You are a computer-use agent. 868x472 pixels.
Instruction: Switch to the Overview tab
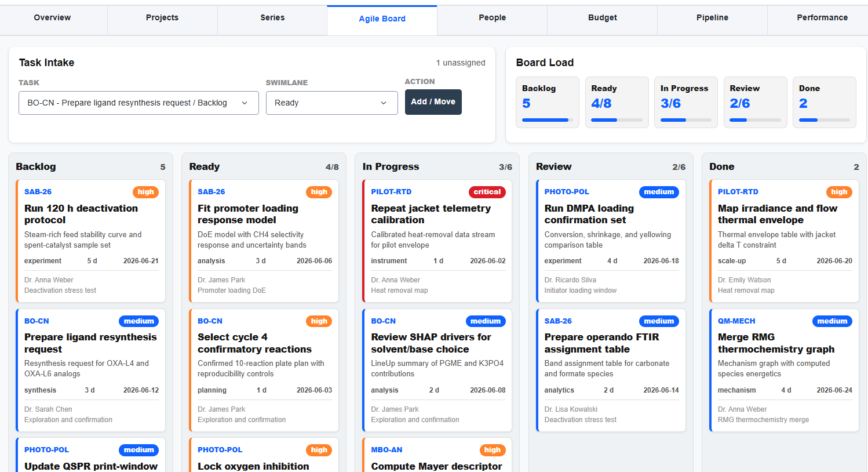coord(53,18)
